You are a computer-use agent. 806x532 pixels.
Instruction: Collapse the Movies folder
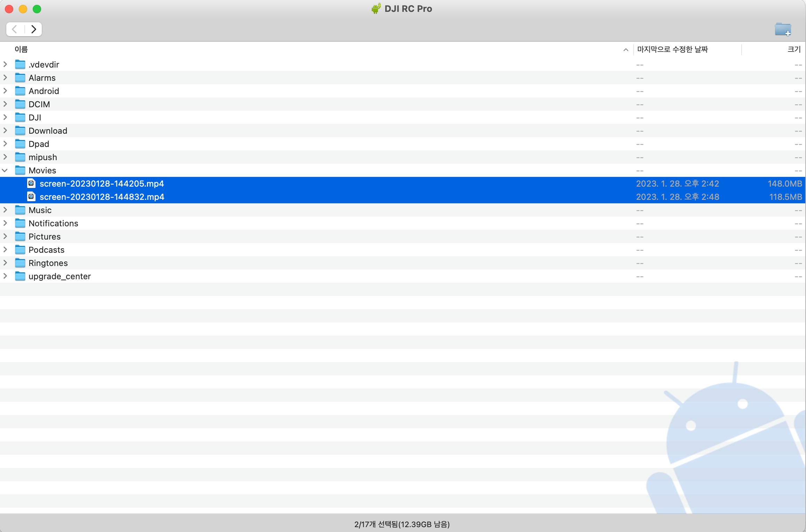(x=5, y=171)
